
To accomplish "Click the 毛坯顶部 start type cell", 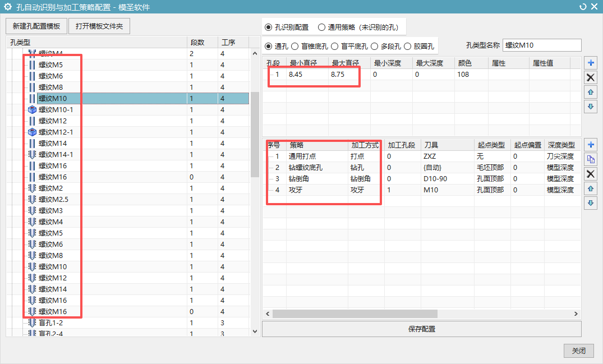I will 492,167.
